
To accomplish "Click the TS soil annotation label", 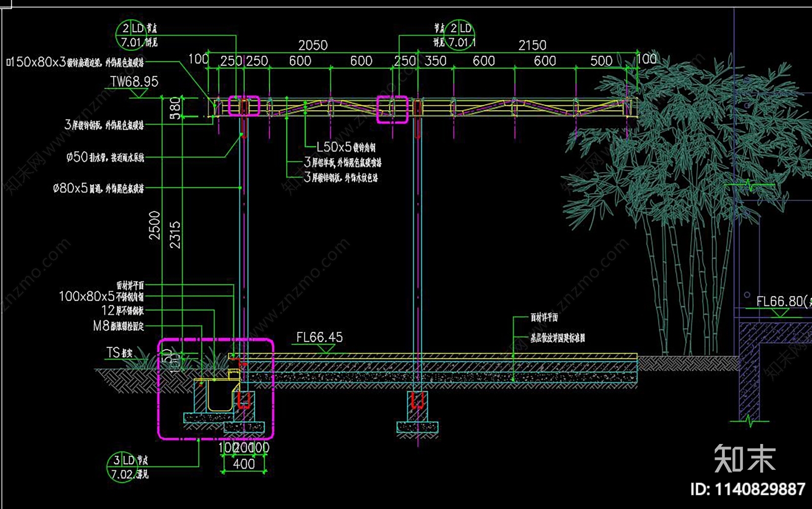I will tap(120, 353).
